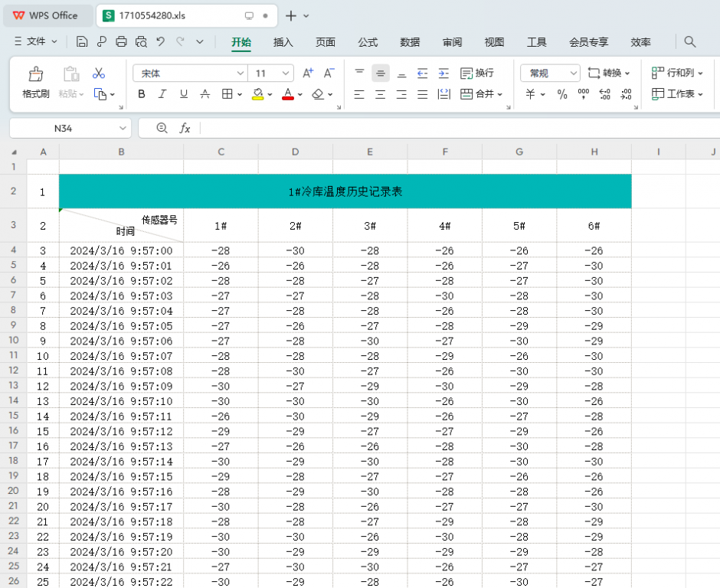
Task: Open the font size 11 dropdown
Action: click(285, 73)
